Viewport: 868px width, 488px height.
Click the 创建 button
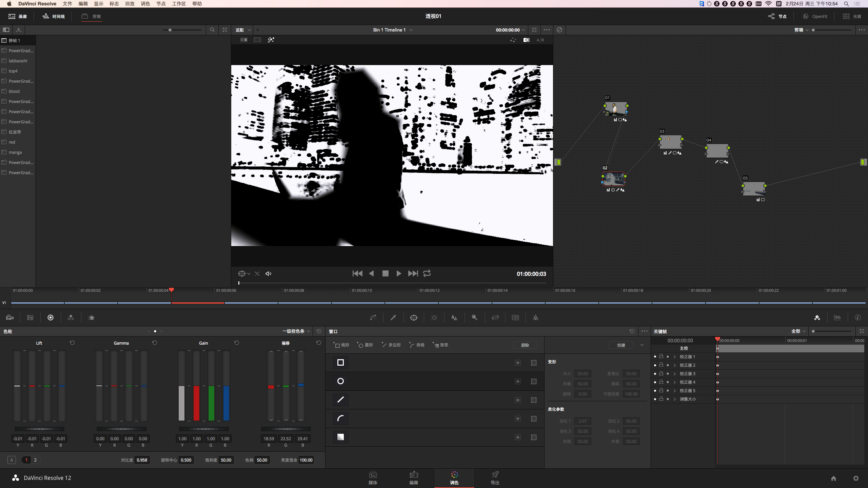pyautogui.click(x=621, y=345)
